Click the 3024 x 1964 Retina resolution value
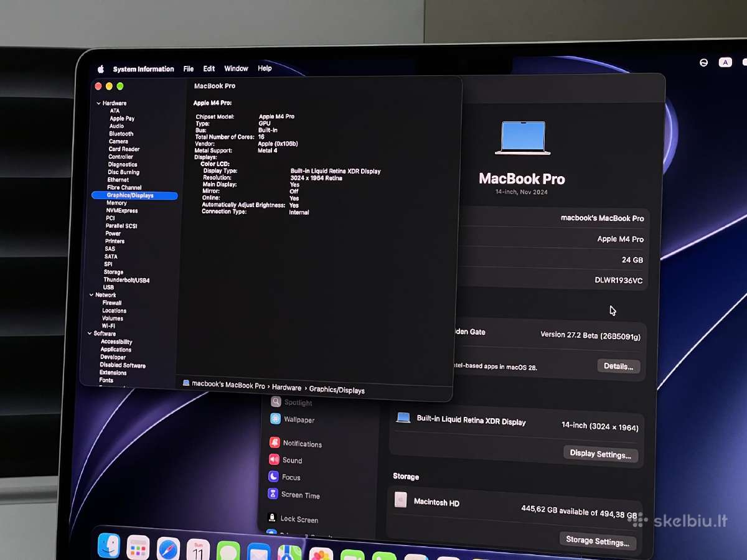 point(316,178)
